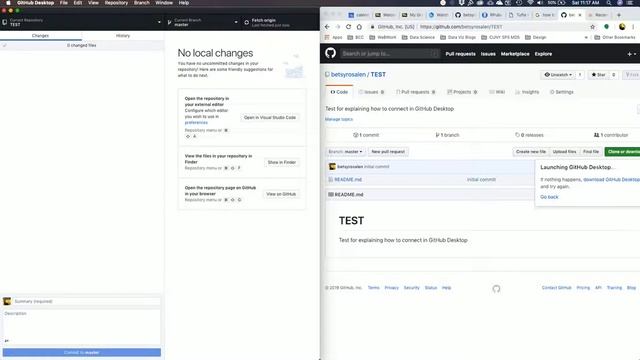Screen dimensions: 640x360
Task: Open the Current Repository TEST dropdown
Action: [x=82, y=22]
